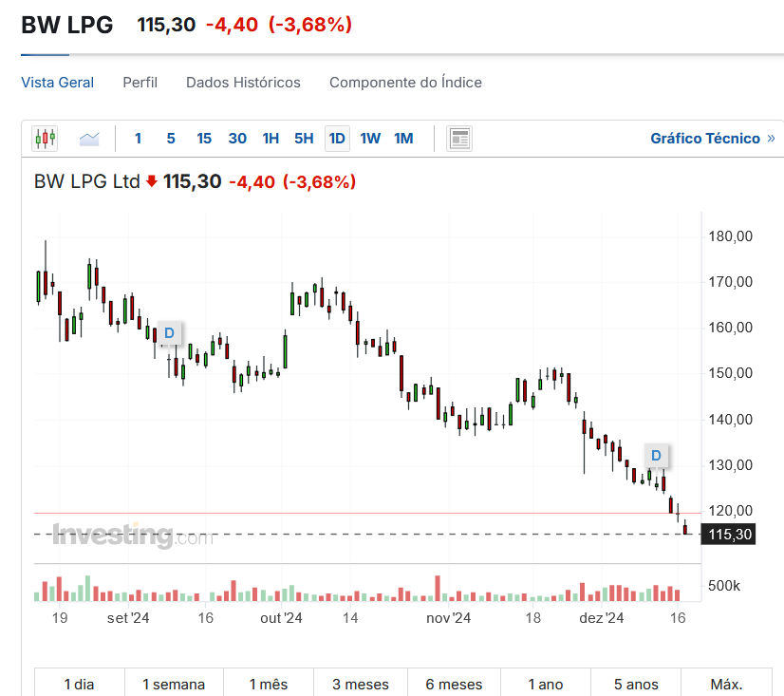784x696 pixels.
Task: Select the 15 minute interval
Action: 204,139
